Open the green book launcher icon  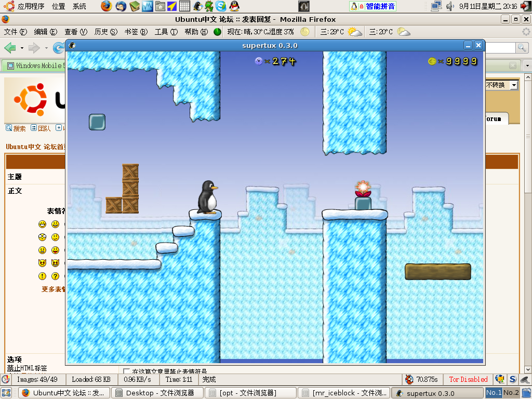click(135, 6)
